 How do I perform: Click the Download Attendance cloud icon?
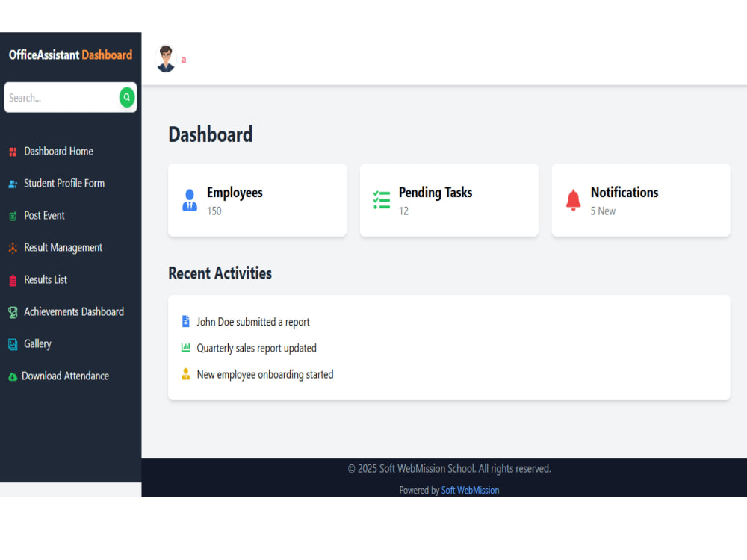point(13,376)
